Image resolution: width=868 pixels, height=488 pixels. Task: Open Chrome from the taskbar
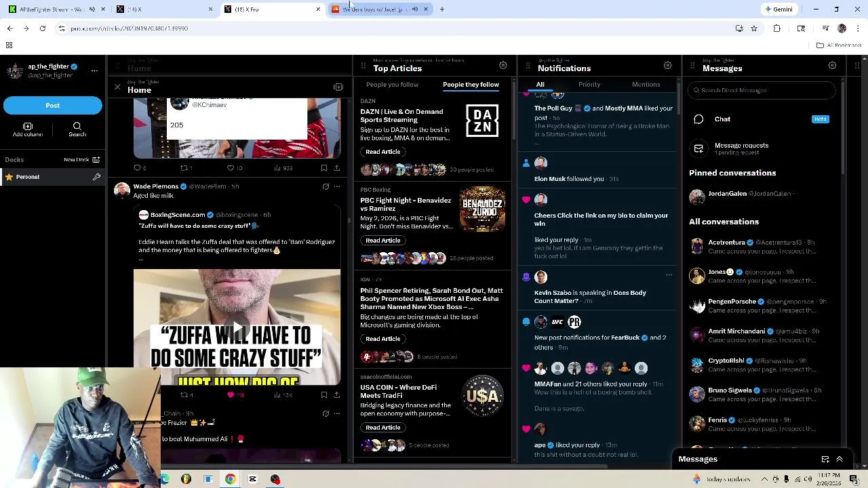[231, 479]
